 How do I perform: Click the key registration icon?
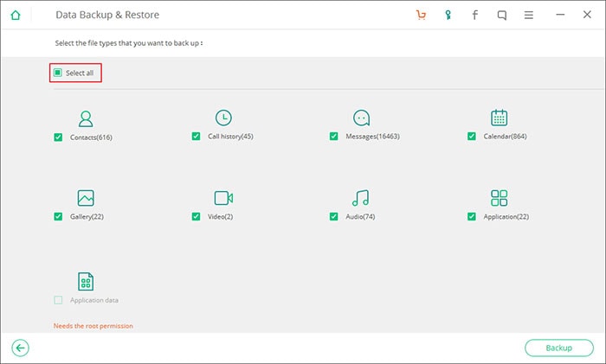click(448, 15)
